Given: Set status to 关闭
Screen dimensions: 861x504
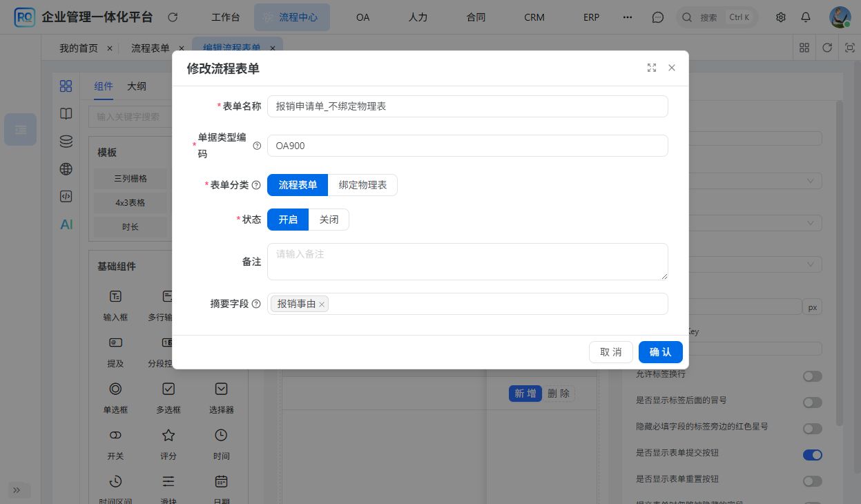Looking at the screenshot, I should pos(329,220).
